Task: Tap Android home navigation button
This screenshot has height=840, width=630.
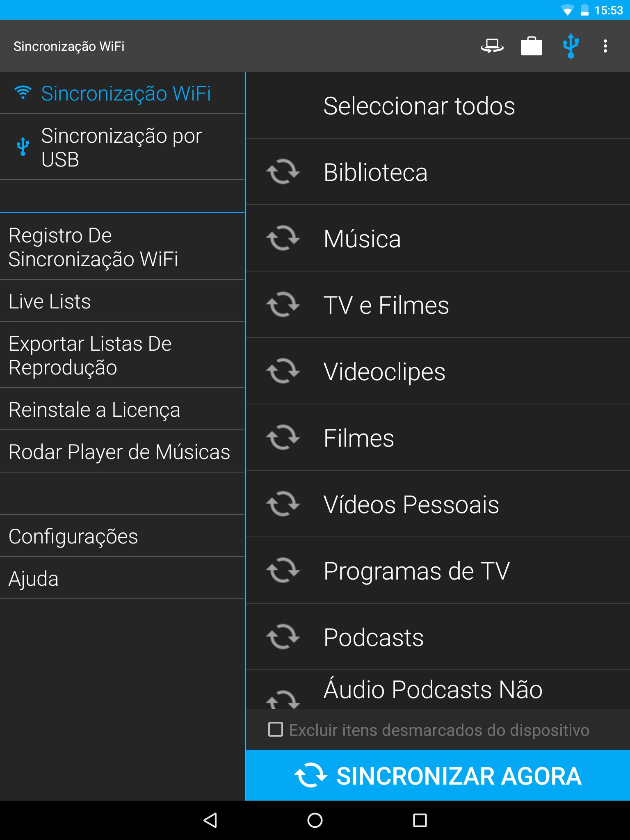Action: pos(315,820)
